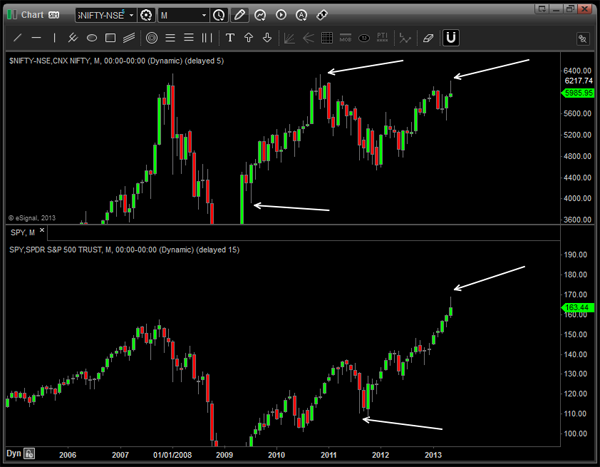This screenshot has height=467, width=600.
Task: Click the 5985.95 NIFTY price marker
Action: click(x=578, y=93)
